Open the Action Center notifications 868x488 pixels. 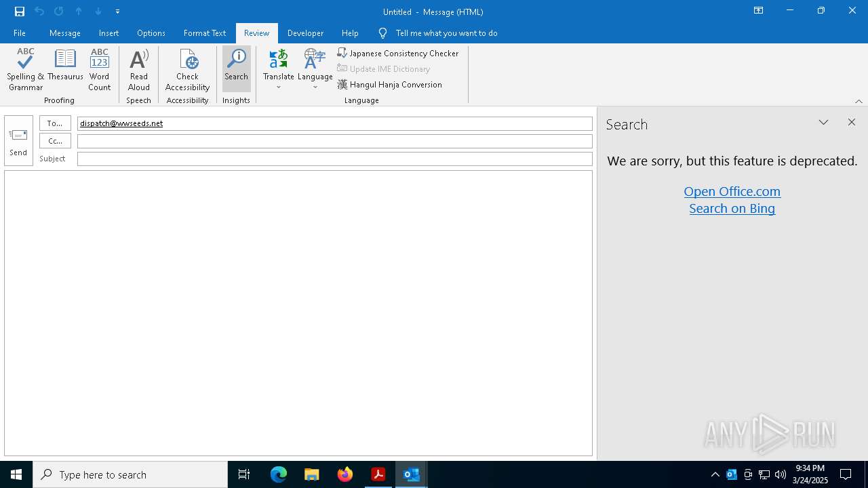click(x=846, y=474)
